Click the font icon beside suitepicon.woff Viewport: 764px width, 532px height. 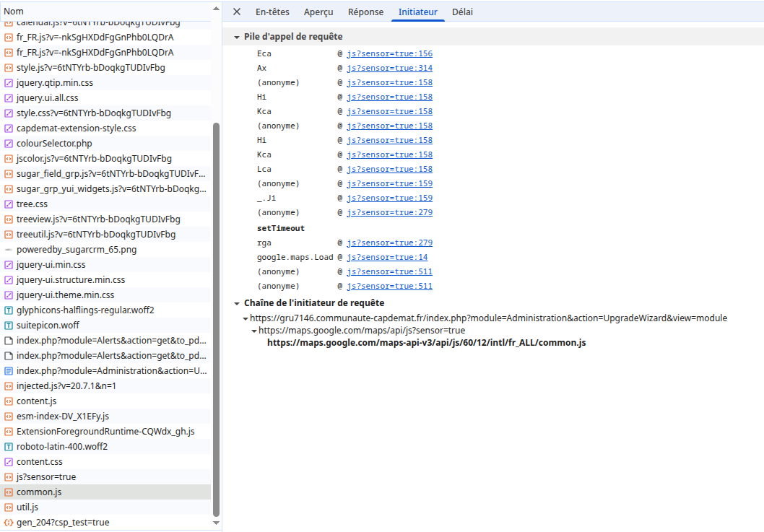click(8, 326)
